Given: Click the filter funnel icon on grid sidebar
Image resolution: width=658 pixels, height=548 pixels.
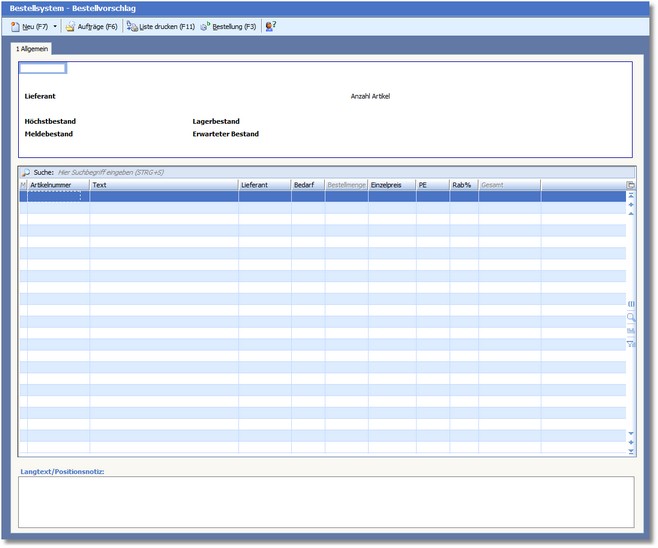Looking at the screenshot, I should coord(631,344).
